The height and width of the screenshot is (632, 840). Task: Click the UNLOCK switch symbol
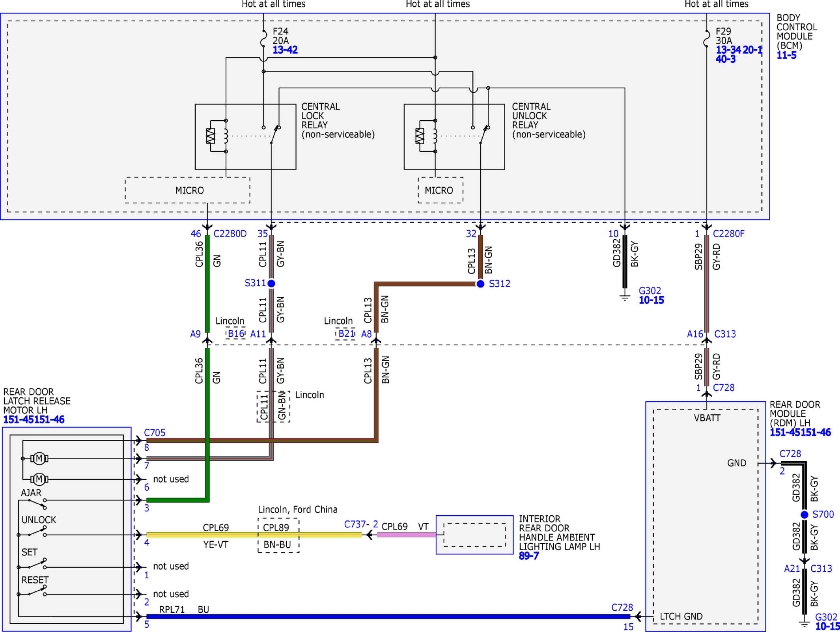coord(37,531)
